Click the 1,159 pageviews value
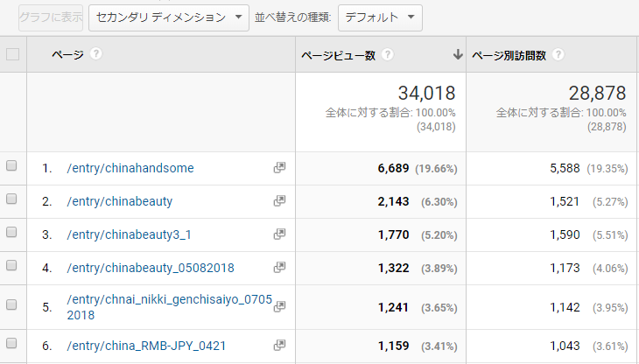The width and height of the screenshot is (639, 364). pyautogui.click(x=393, y=346)
